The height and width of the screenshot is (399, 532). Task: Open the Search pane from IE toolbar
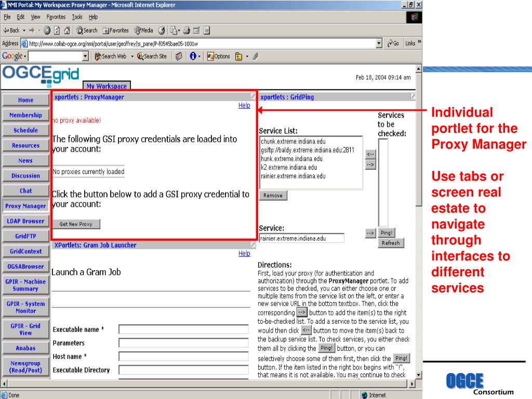click(87, 31)
